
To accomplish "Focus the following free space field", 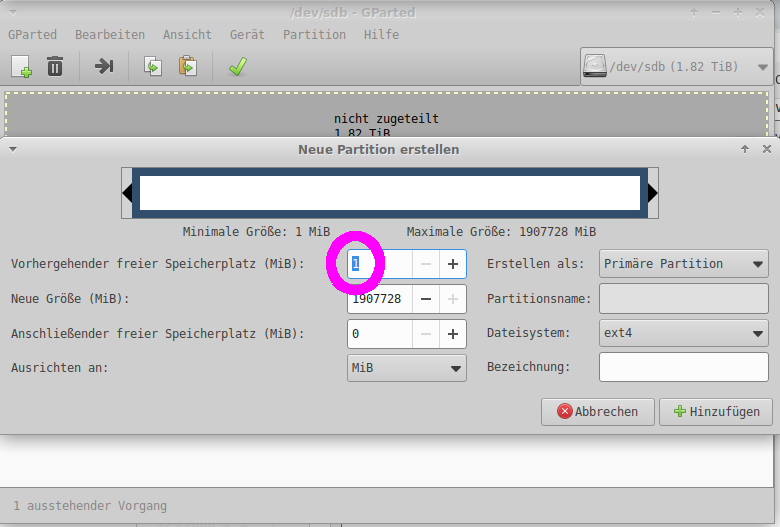I will click(x=380, y=333).
